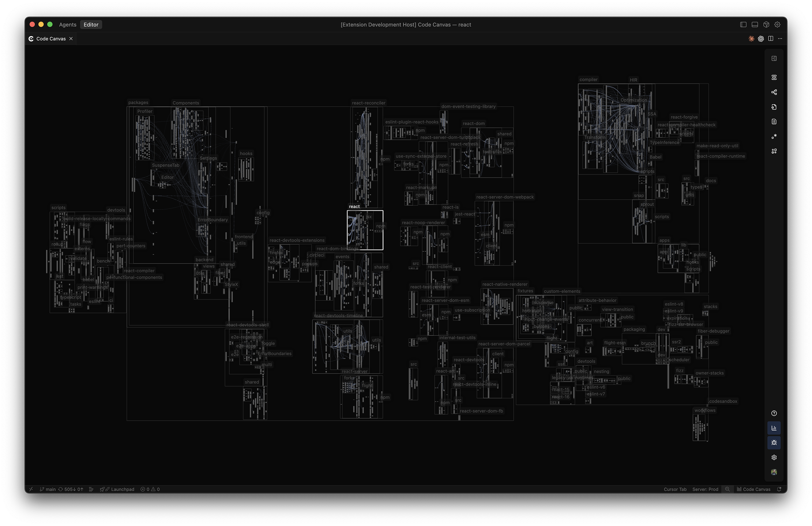Open the more actions ellipsis menu
This screenshot has width=812, height=526.
pos(780,39)
